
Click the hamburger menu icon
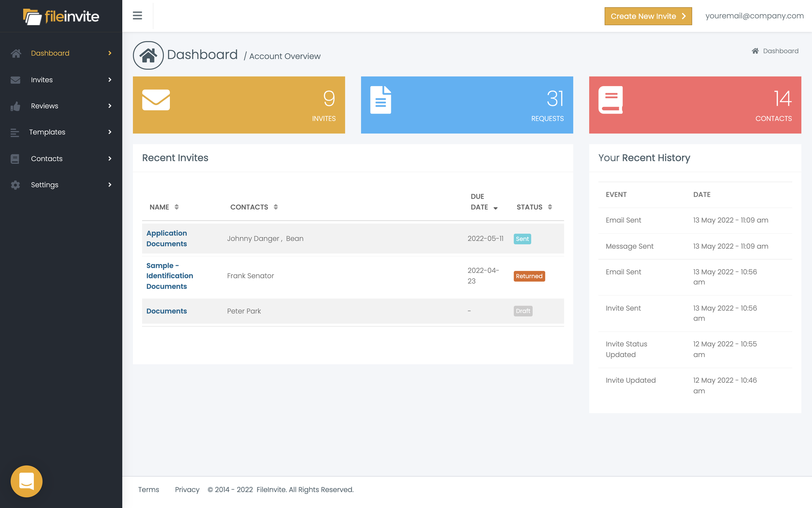point(137,16)
